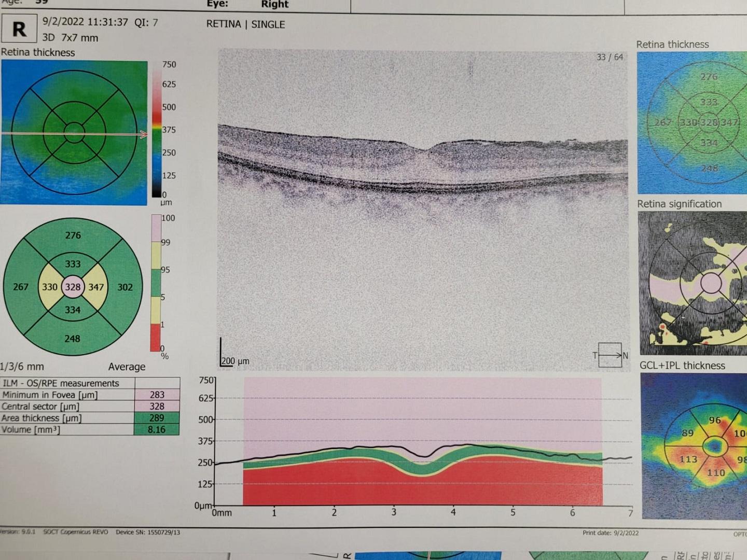This screenshot has width=747, height=560.
Task: Select the inferior outer sector 248
Action: click(72, 339)
